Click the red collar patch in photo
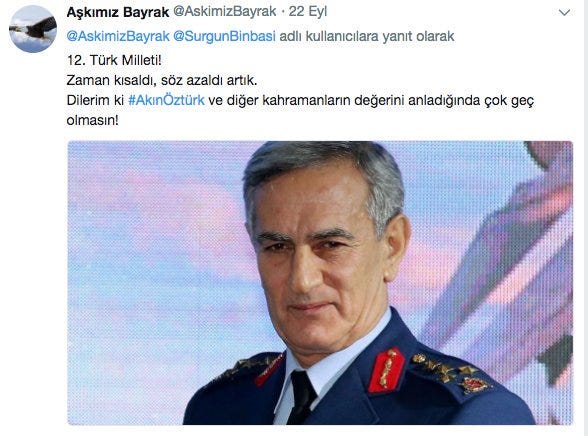Viewport: 588px width, 436px height. click(386, 370)
